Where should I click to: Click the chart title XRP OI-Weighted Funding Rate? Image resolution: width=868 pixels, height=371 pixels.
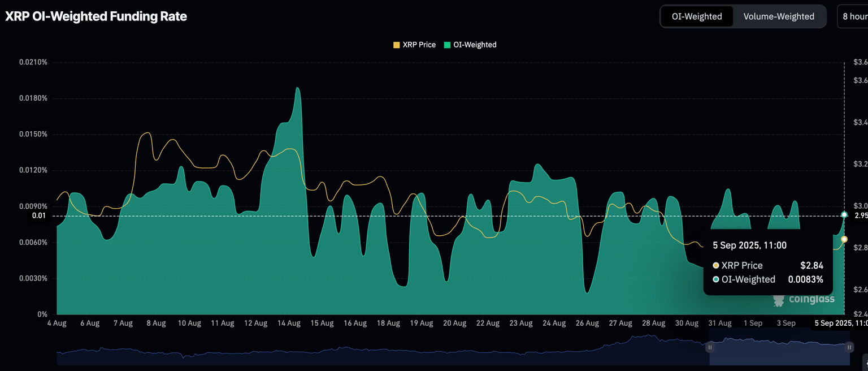point(96,16)
